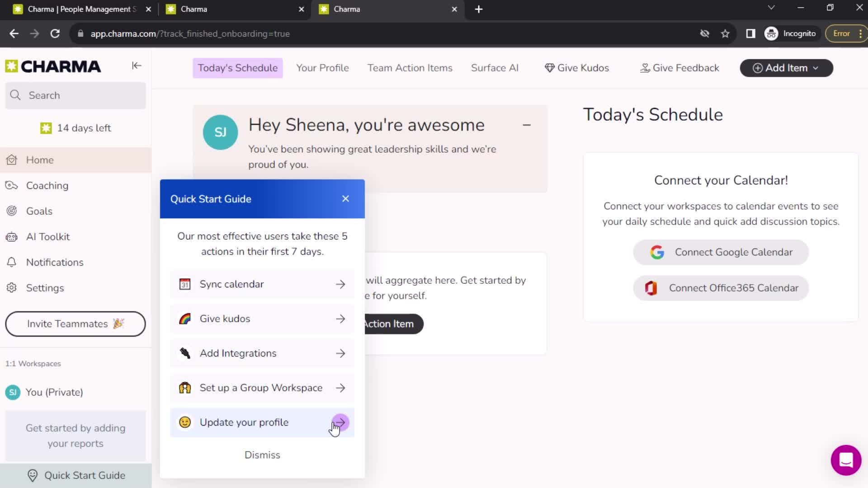Open AI Toolkit from sidebar
Image resolution: width=868 pixels, height=488 pixels.
pos(47,236)
